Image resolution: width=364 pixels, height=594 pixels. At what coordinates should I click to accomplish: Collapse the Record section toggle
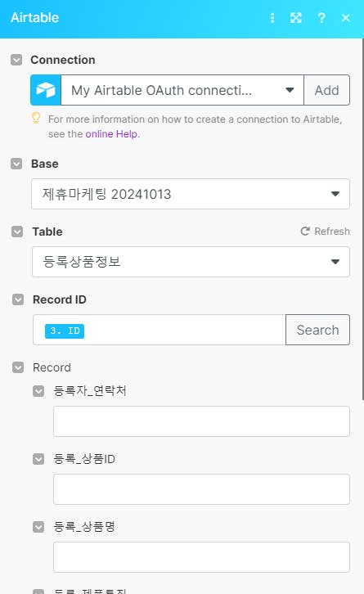click(18, 367)
